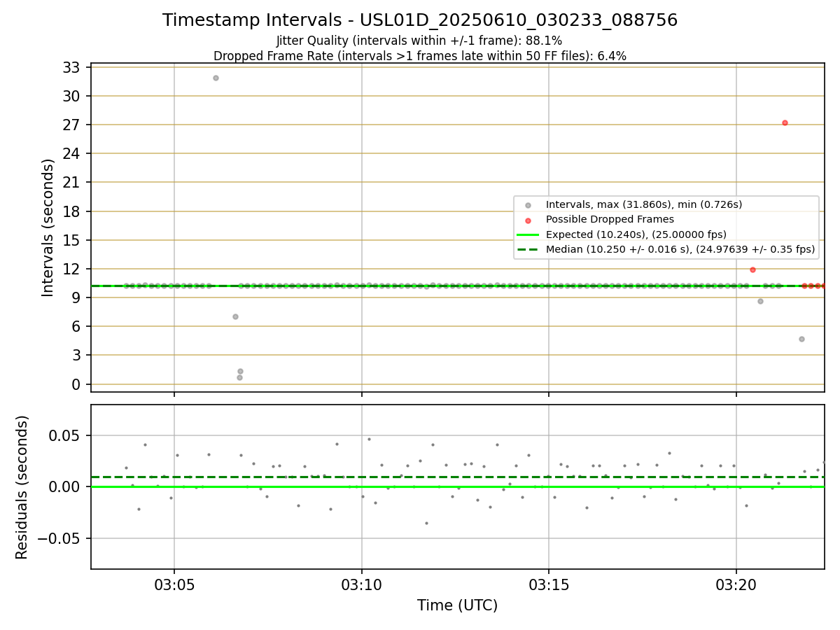The image size is (840, 630).
Task: Click the dashed dark-green line sample in the legend
Action: tap(528, 249)
